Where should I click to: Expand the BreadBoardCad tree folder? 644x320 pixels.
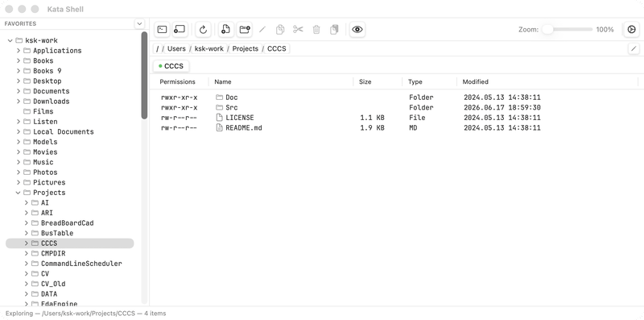pyautogui.click(x=27, y=223)
